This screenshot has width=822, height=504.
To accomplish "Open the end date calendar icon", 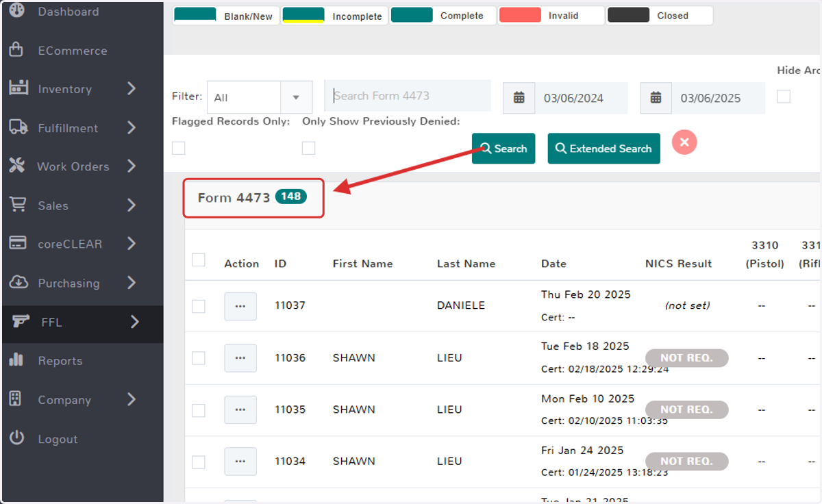I will tap(656, 98).
